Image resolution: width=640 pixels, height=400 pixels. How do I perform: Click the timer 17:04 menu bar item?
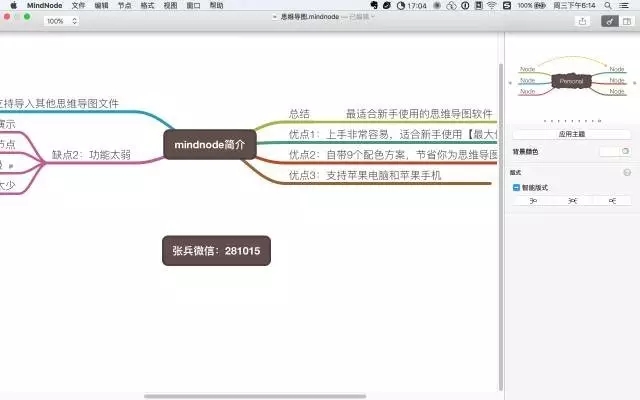411,5
